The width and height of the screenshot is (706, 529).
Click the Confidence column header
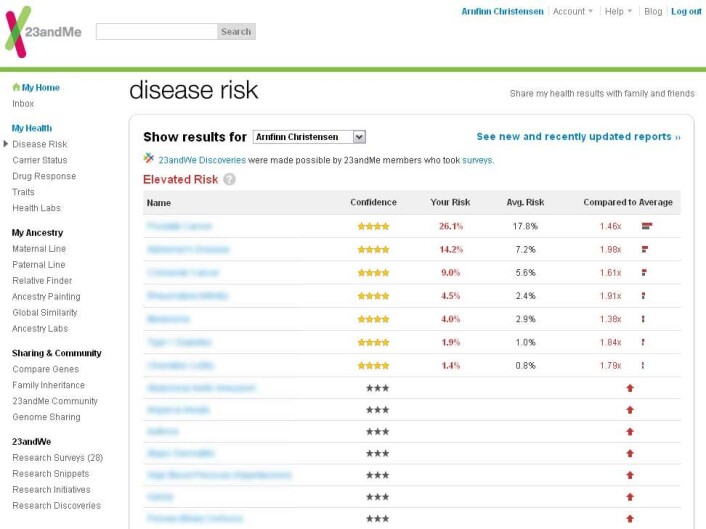[373, 202]
